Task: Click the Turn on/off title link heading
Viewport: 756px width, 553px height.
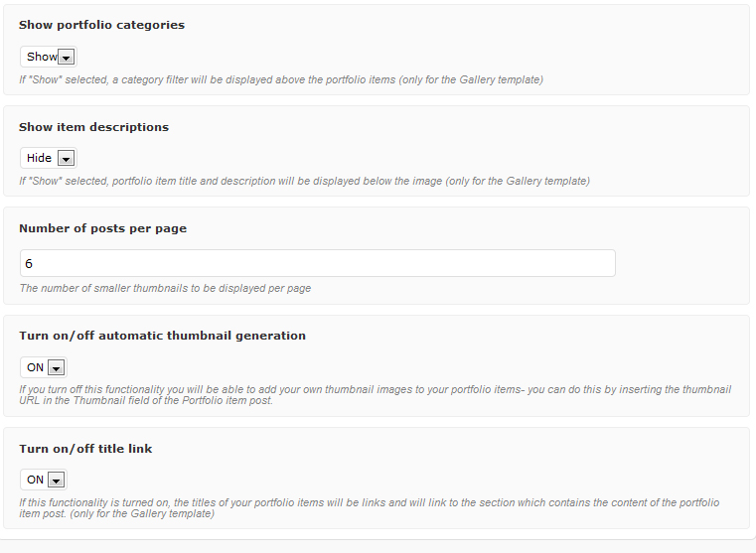Action: tap(85, 449)
